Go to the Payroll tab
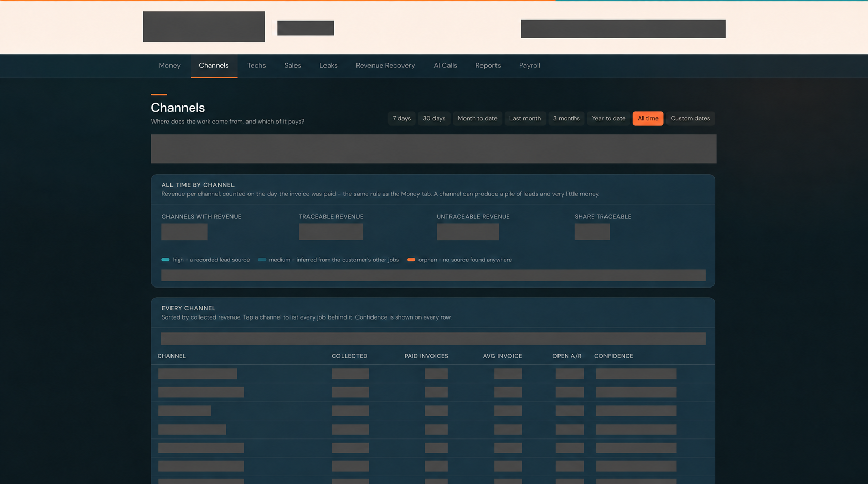This screenshot has height=484, width=868. point(530,66)
